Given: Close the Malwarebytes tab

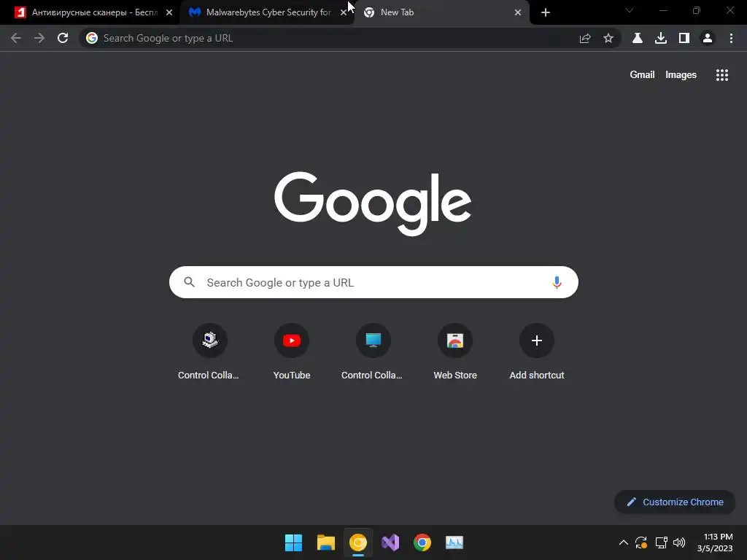Looking at the screenshot, I should tap(344, 12).
